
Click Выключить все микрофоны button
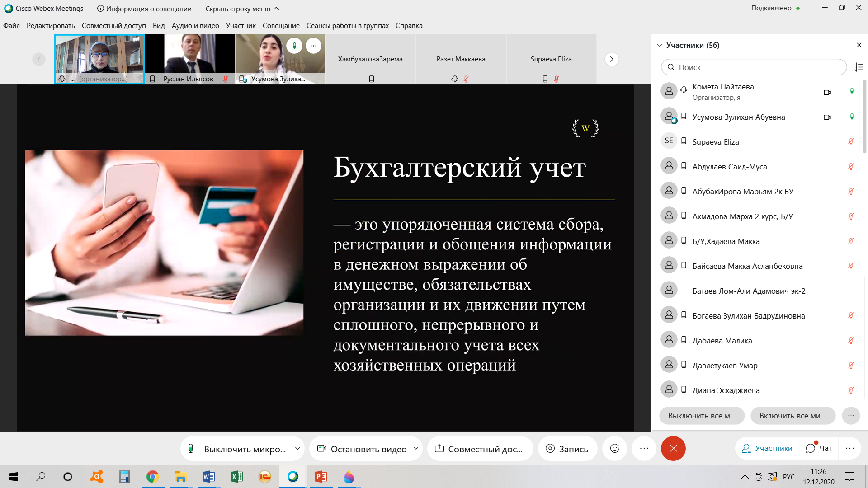(702, 416)
